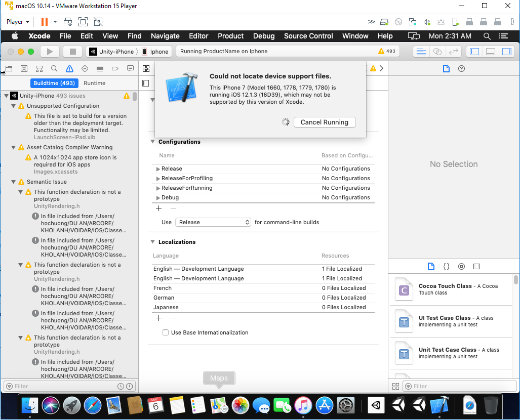This screenshot has height=420, width=520.
Task: Collapse the Unsupported Configuration issue group
Action: tap(14, 106)
